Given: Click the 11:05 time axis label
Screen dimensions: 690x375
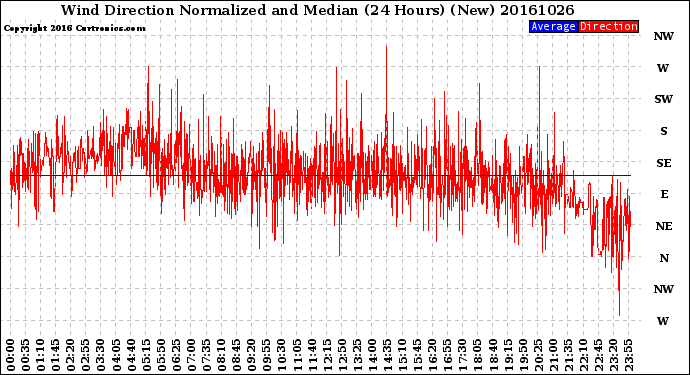Looking at the screenshot, I should [x=297, y=355].
